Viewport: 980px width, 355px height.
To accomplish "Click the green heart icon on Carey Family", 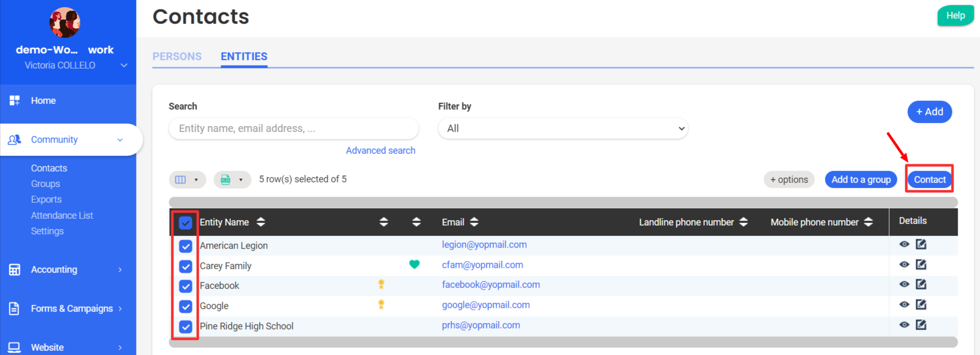I will [414, 265].
